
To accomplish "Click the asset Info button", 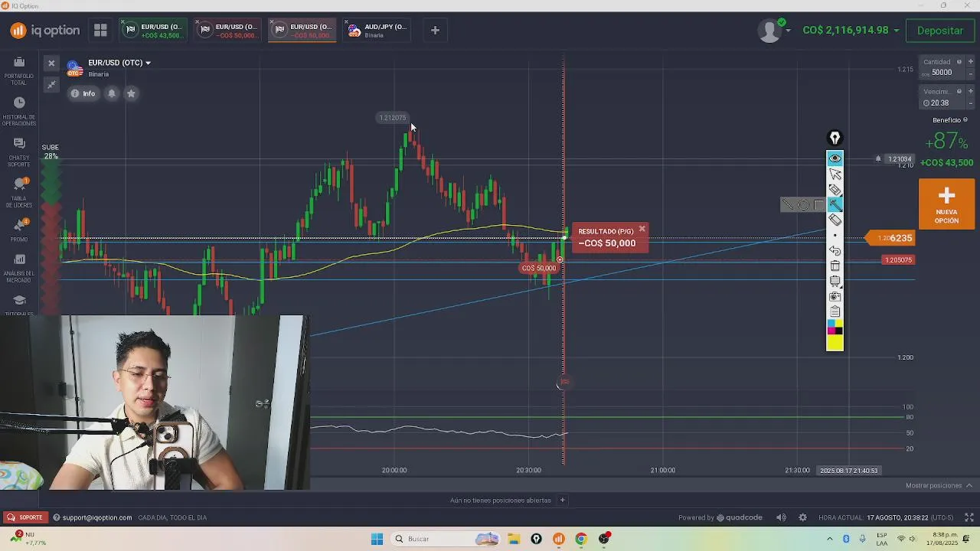I will (83, 93).
